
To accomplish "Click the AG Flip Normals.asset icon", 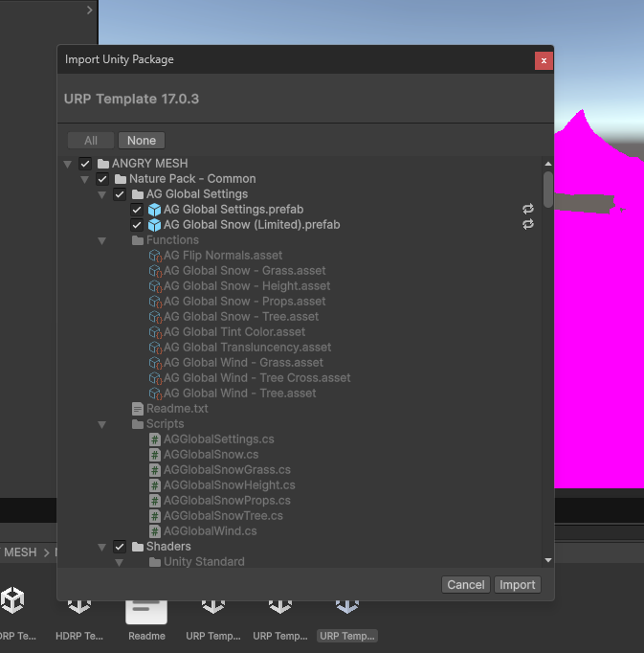I will pyautogui.click(x=155, y=256).
